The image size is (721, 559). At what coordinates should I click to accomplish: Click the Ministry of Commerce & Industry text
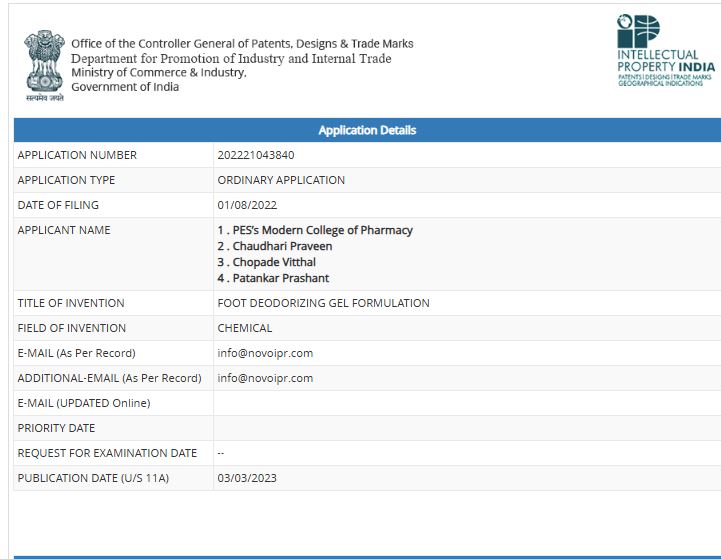pos(159,73)
